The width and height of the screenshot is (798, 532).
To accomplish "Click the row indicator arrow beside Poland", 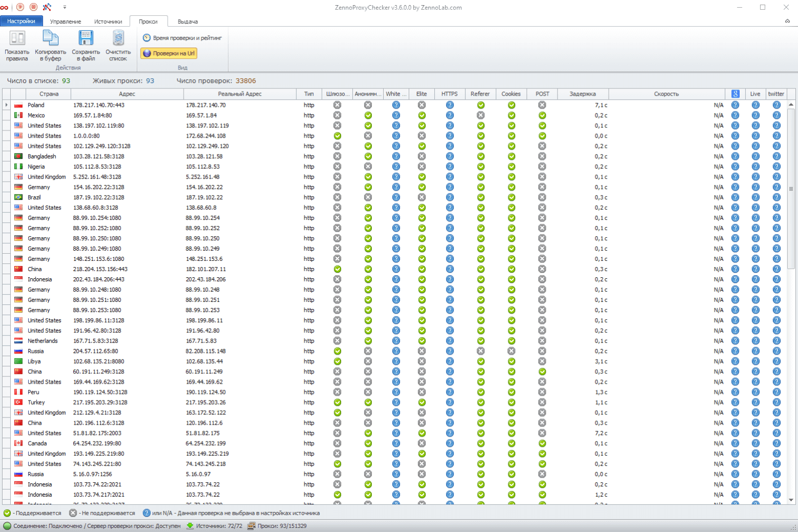I will point(6,105).
